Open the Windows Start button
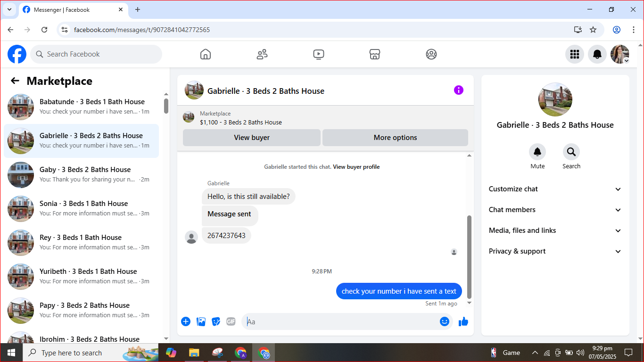 click(11, 353)
